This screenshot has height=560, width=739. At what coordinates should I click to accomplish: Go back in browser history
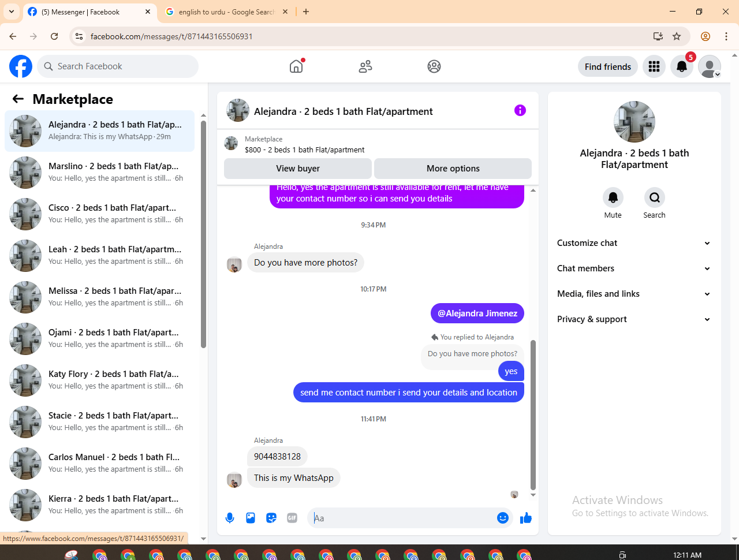point(13,36)
